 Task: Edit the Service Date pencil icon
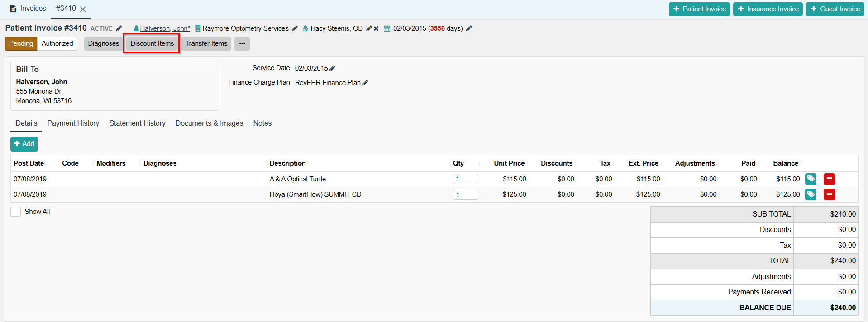point(333,68)
